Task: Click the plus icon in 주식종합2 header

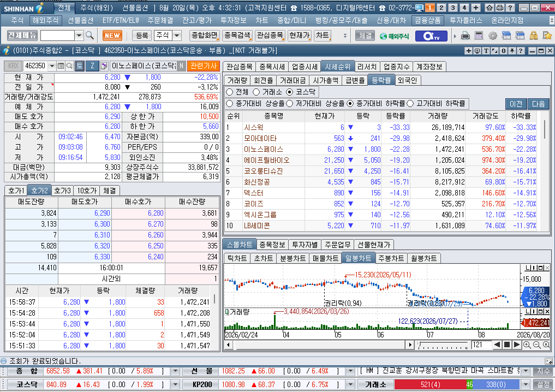Action: (x=468, y=51)
